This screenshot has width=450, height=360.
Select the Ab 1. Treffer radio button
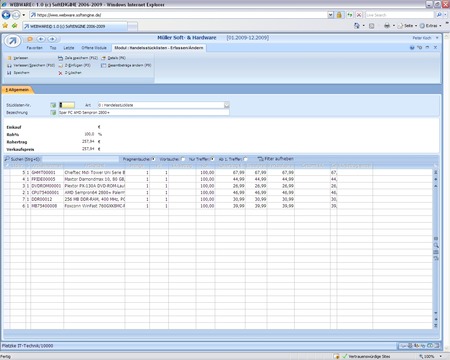246,159
